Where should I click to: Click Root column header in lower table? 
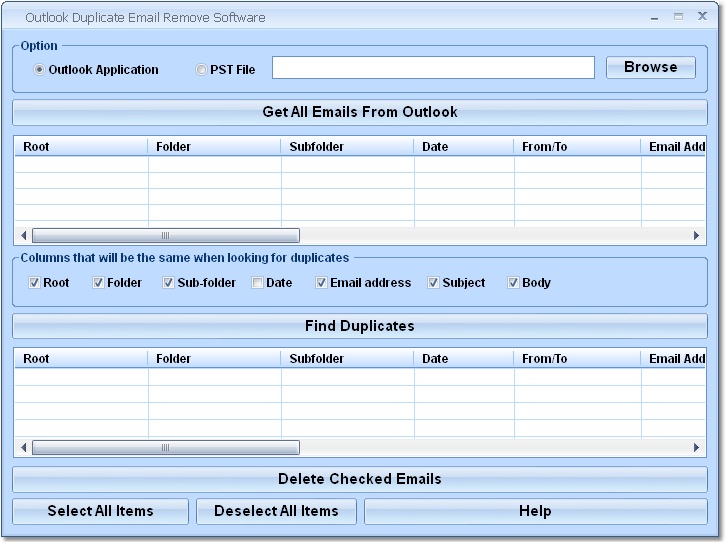tap(81, 359)
